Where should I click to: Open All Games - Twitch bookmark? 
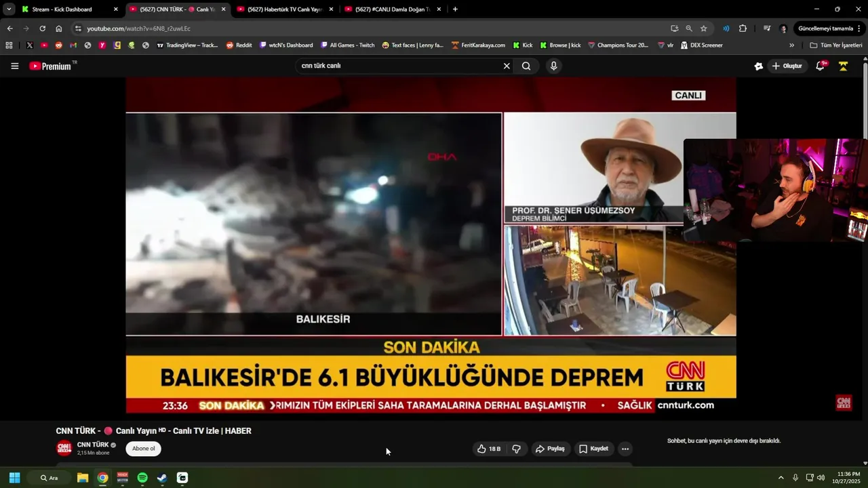(347, 45)
